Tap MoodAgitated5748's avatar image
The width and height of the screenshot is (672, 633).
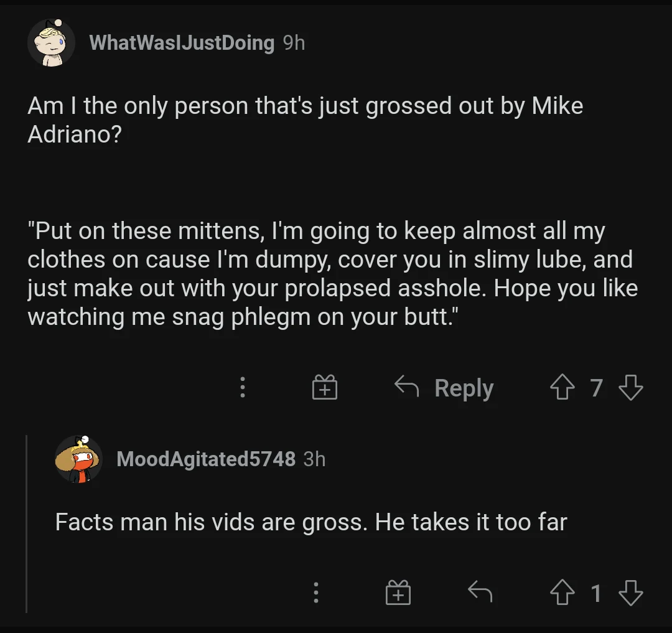point(79,459)
